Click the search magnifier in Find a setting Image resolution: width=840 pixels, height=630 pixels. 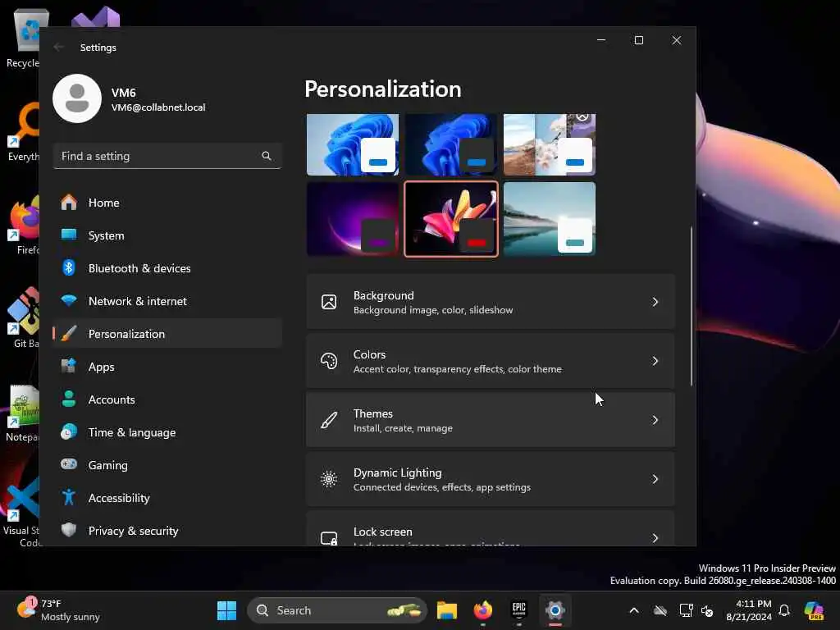point(267,156)
